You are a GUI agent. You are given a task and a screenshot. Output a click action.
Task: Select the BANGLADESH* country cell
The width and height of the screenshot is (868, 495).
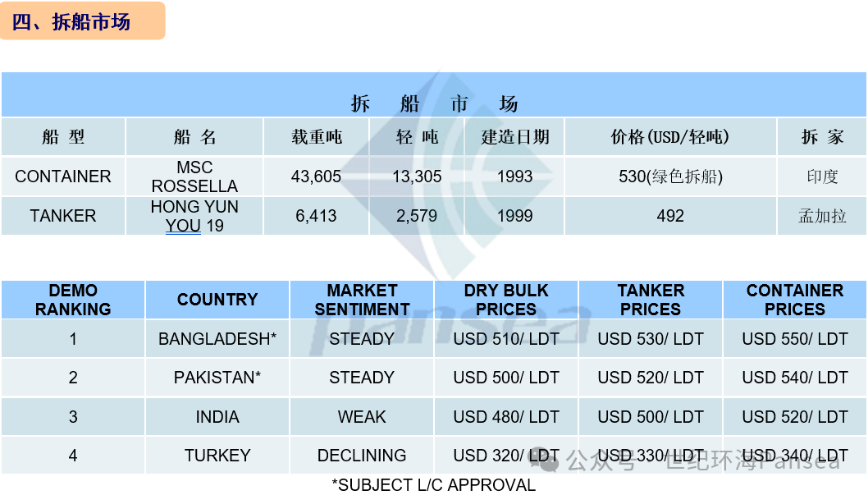217,339
